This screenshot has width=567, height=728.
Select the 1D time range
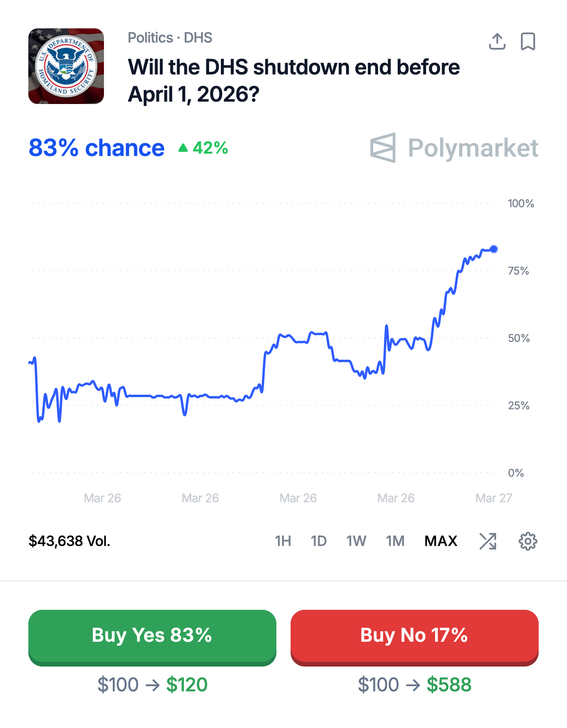(x=319, y=541)
